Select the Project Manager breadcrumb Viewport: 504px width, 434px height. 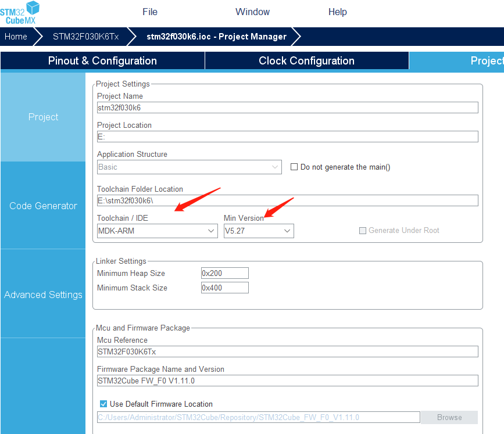[216, 37]
